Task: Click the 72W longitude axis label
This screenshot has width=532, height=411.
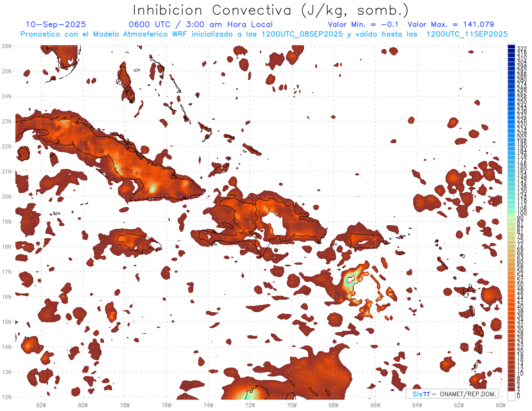Action: [250, 405]
